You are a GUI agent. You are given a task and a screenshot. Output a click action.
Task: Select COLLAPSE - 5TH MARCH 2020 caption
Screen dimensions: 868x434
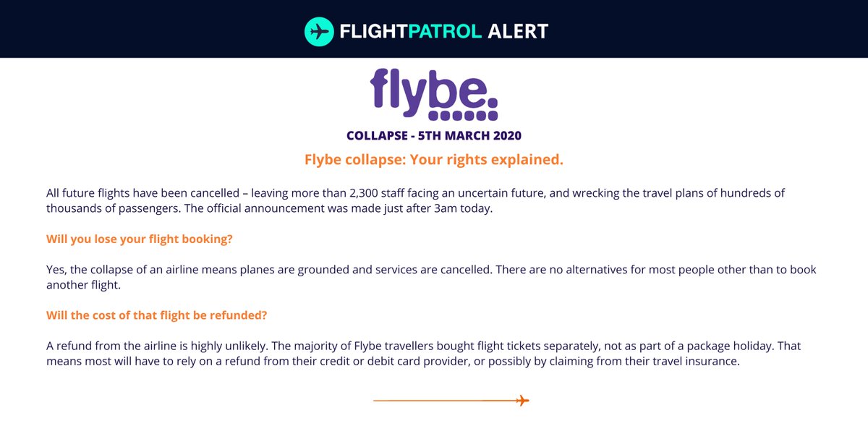tap(434, 135)
